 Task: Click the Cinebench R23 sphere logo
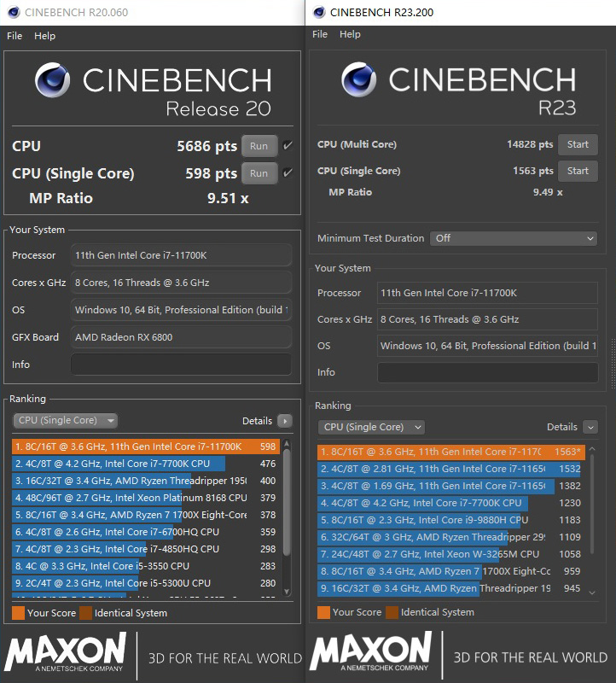(358, 79)
